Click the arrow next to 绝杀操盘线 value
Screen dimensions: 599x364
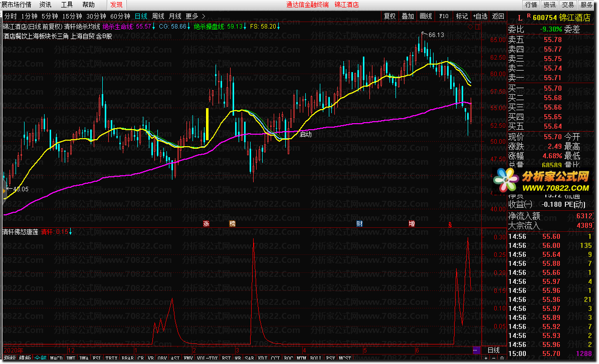coord(245,27)
